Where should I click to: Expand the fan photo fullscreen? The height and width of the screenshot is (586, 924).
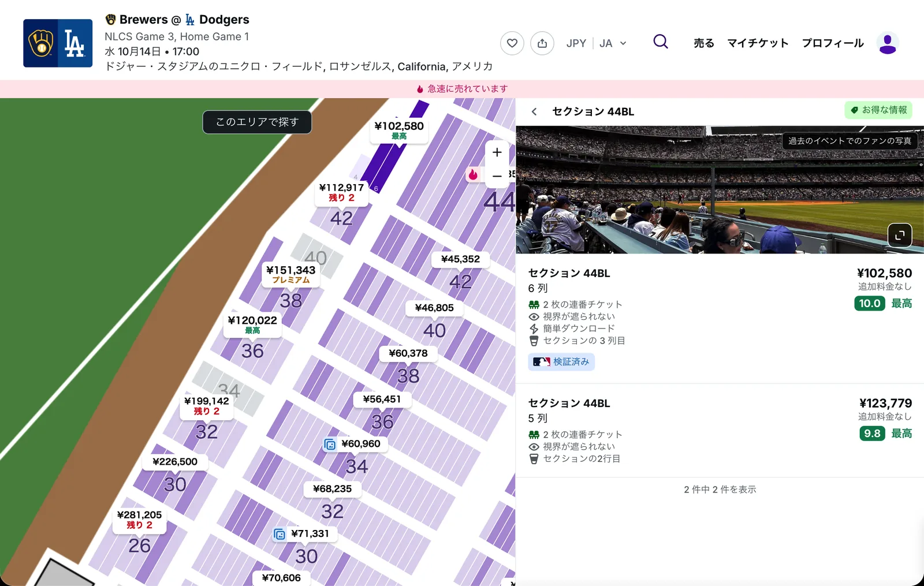(x=900, y=235)
